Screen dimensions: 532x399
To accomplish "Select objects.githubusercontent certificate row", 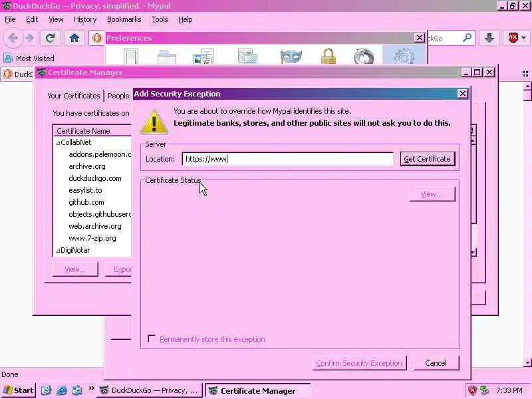I will pos(92,214).
